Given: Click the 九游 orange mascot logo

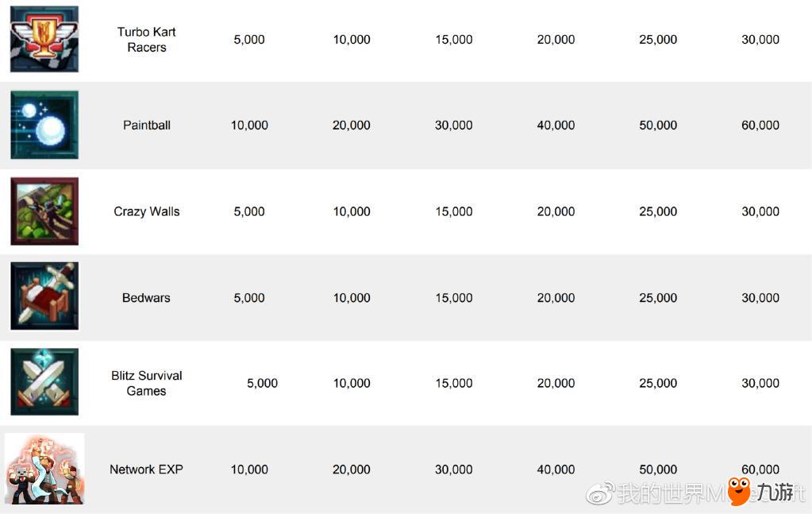Looking at the screenshot, I should [x=739, y=491].
